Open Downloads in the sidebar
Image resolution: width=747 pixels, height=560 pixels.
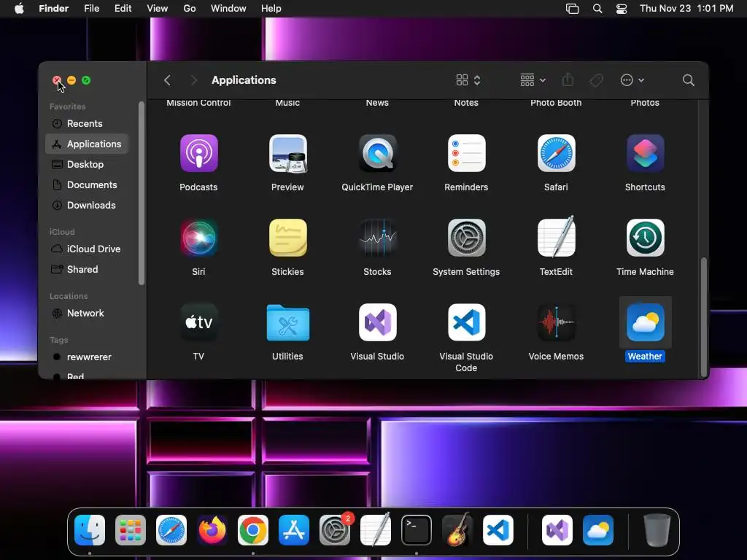coord(87,205)
